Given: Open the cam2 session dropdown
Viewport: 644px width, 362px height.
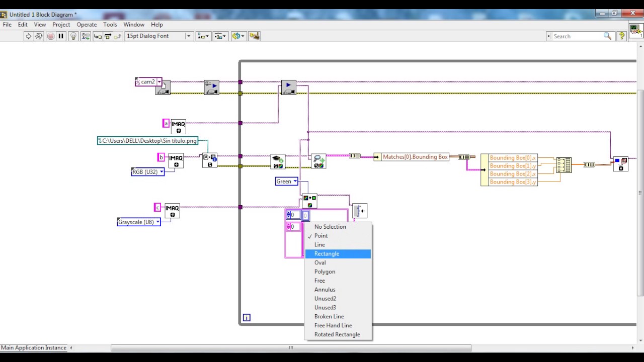Looking at the screenshot, I should coord(159,82).
